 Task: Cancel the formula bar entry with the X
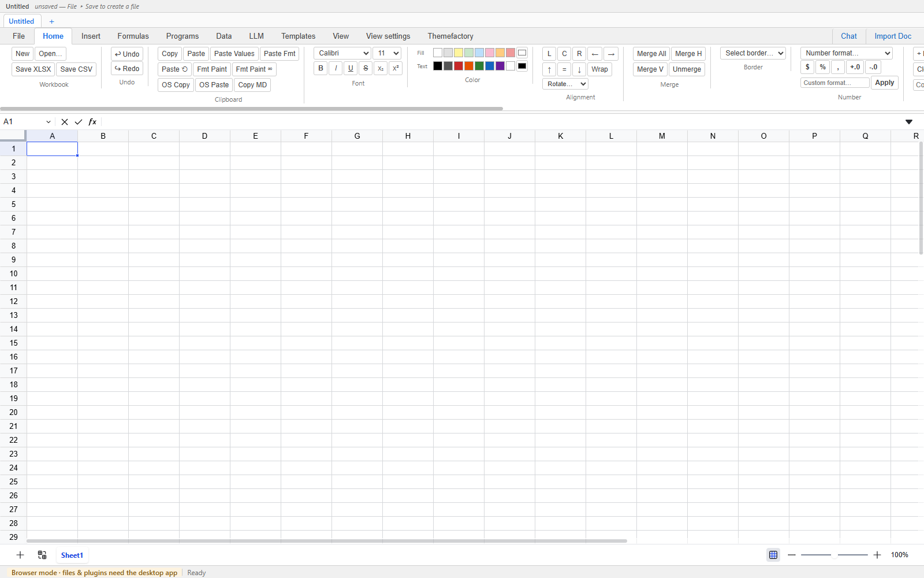65,122
